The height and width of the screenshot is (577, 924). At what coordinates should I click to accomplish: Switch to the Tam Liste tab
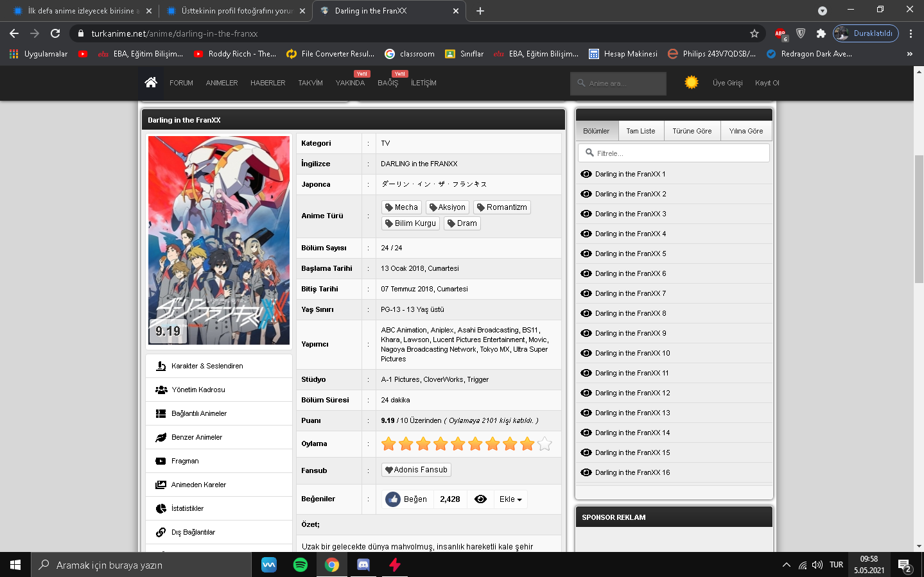point(641,131)
